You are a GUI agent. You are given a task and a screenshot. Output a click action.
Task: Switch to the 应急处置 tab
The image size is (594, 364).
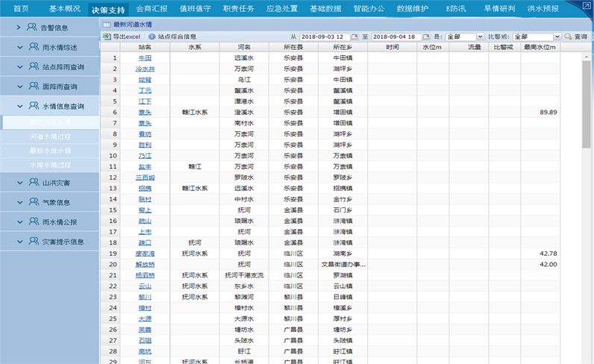[x=282, y=9]
